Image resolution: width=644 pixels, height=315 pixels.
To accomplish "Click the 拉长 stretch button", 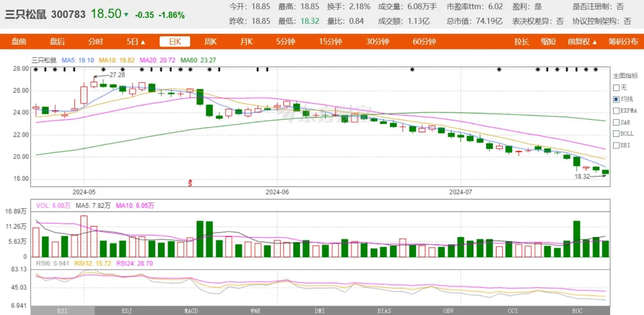I will (x=522, y=42).
